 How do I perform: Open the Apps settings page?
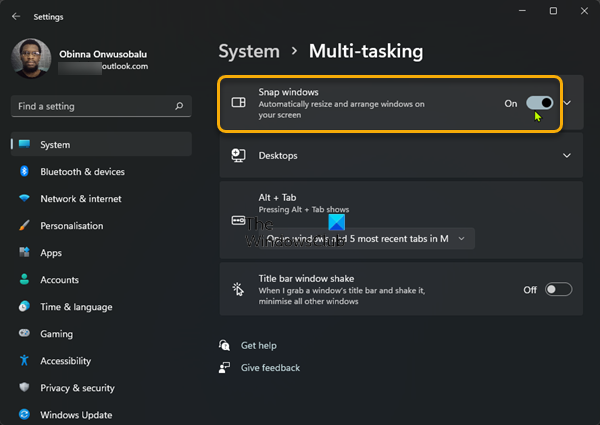point(51,253)
